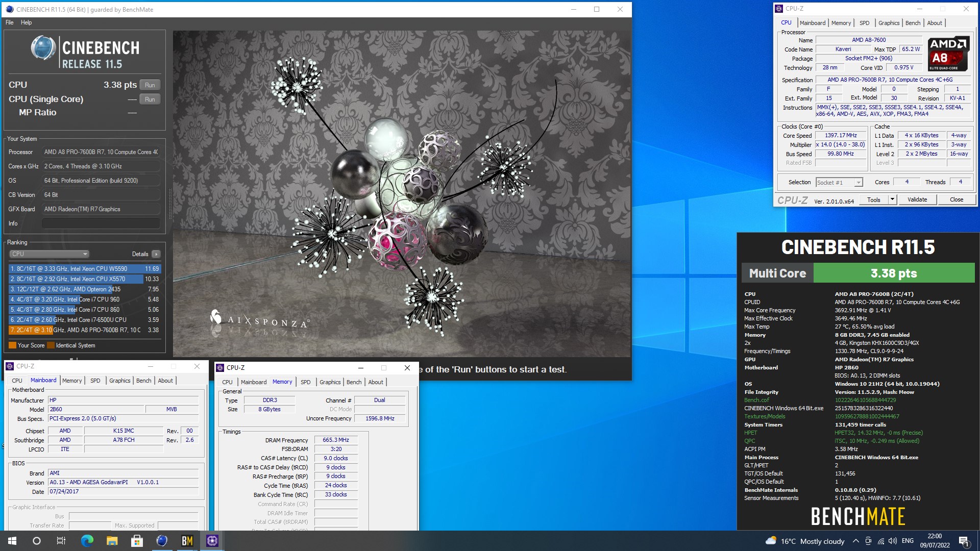Screen dimensions: 980x551
Task: Switch to Cinebench taskbar icon
Action: coord(162,541)
